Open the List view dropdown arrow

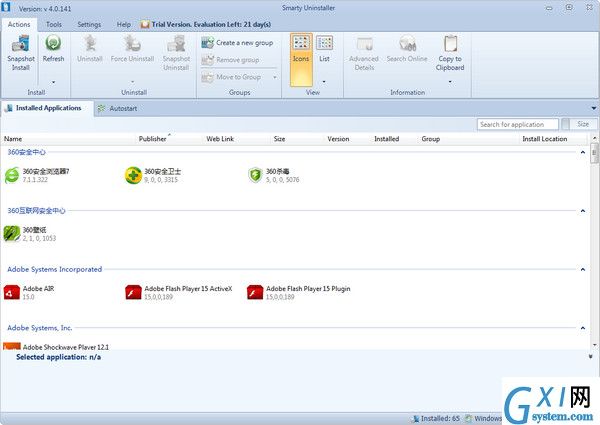point(324,81)
